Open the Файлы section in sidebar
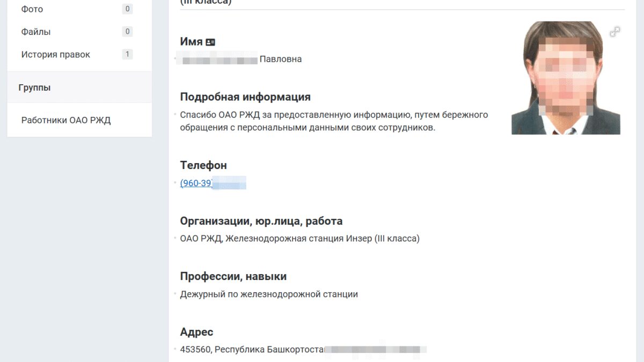 coord(36,32)
